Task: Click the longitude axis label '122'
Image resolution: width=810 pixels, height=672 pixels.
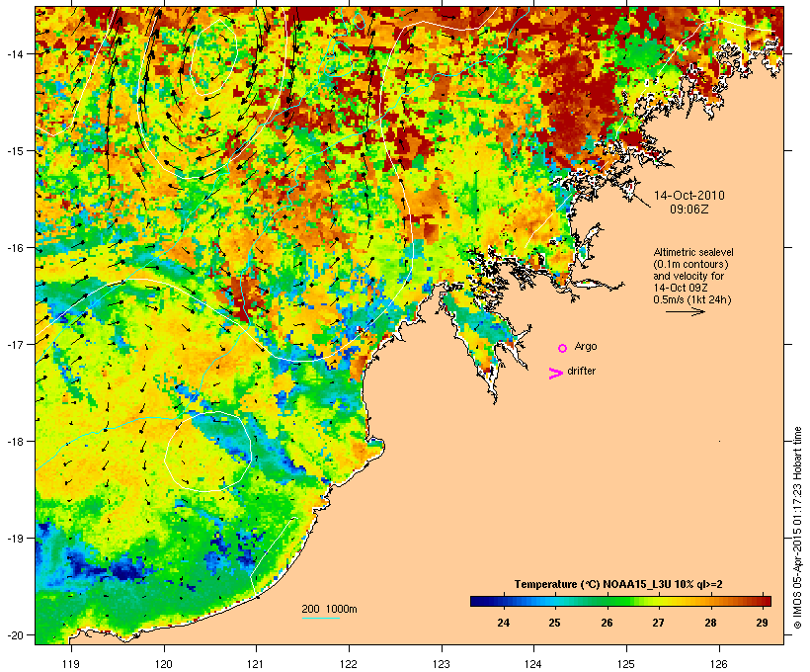Action: tap(349, 664)
